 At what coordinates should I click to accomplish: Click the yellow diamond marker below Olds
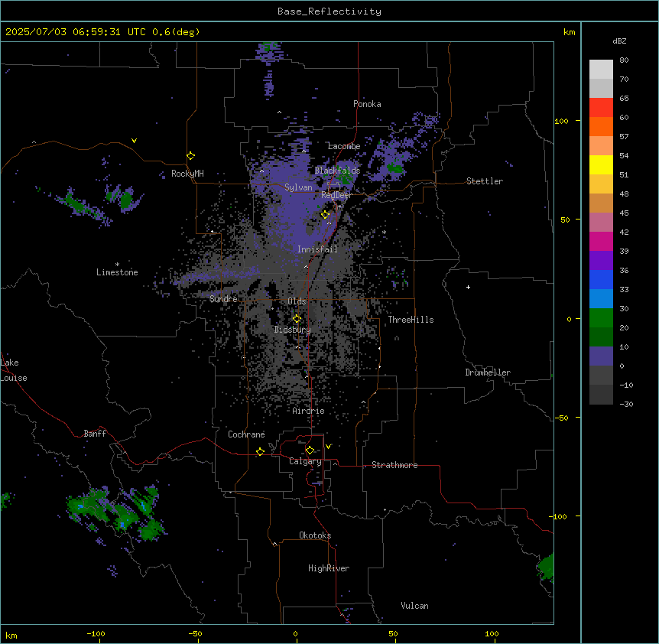[297, 319]
